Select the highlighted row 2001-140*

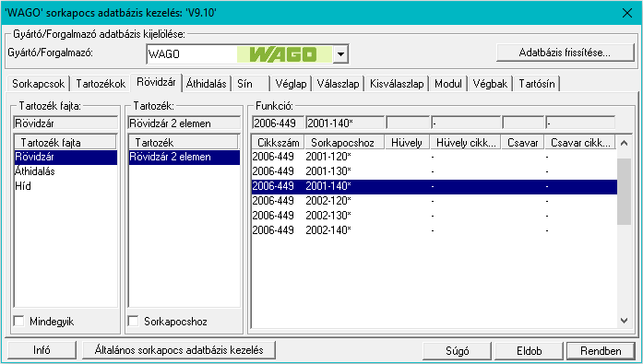tap(435, 186)
